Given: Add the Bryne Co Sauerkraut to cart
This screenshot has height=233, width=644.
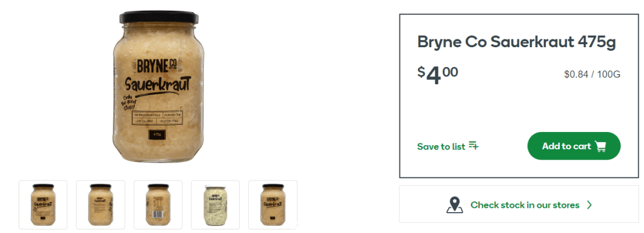Looking at the screenshot, I should point(574,146).
